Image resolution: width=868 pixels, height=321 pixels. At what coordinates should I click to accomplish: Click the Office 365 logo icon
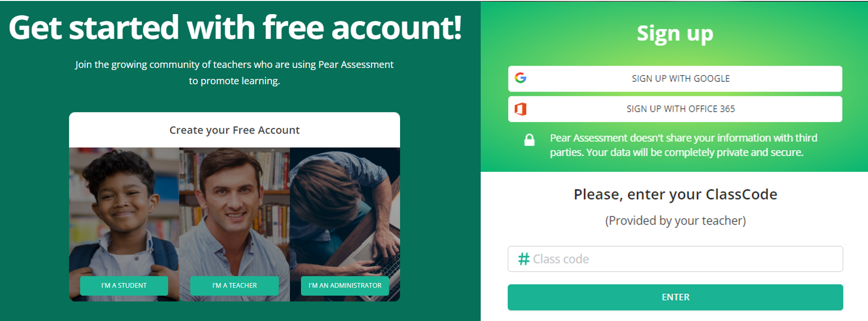tap(520, 109)
